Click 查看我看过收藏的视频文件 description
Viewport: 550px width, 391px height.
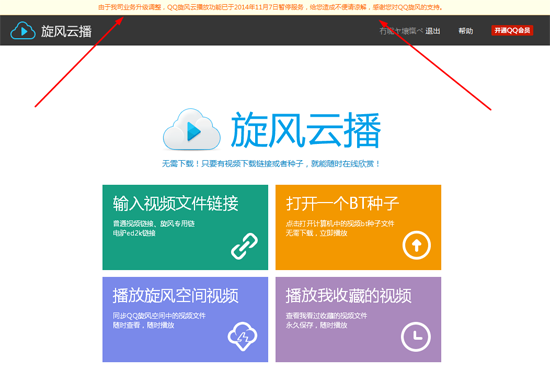pyautogui.click(x=326, y=316)
